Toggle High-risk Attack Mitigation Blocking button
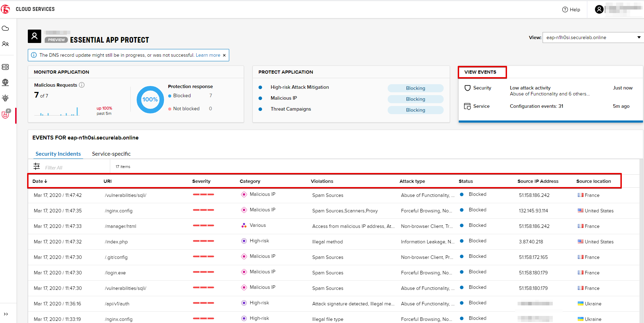The width and height of the screenshot is (644, 323). (x=415, y=88)
